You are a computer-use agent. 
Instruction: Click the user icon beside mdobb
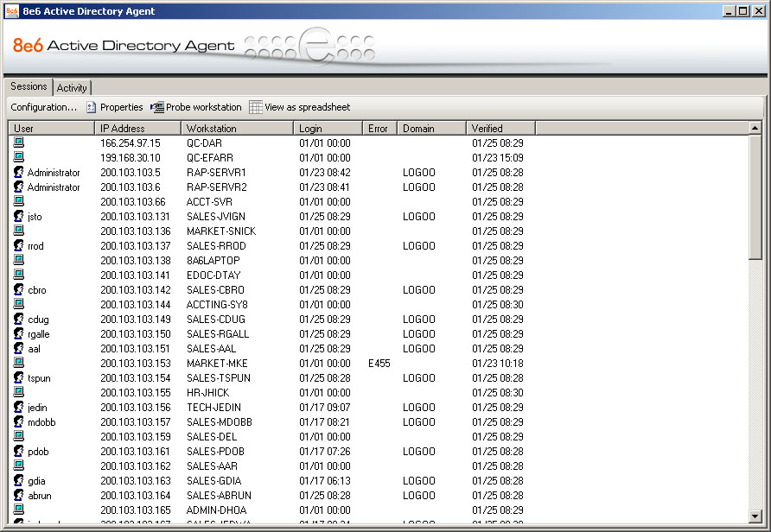coord(19,421)
